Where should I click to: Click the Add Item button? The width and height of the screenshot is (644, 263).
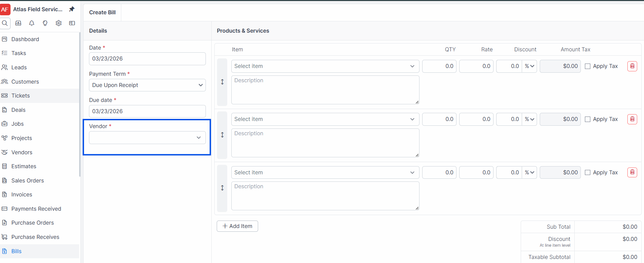pos(237,226)
